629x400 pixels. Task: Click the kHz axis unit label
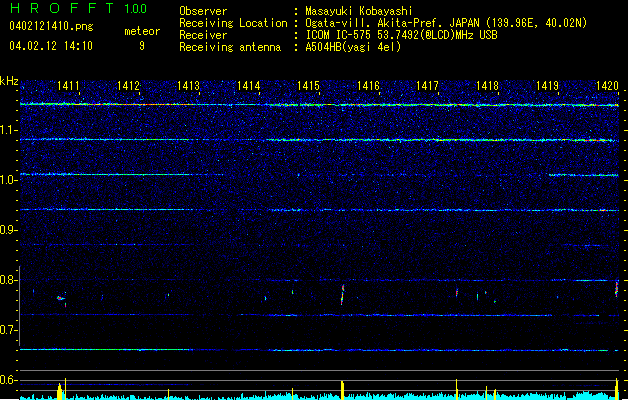tap(9, 81)
